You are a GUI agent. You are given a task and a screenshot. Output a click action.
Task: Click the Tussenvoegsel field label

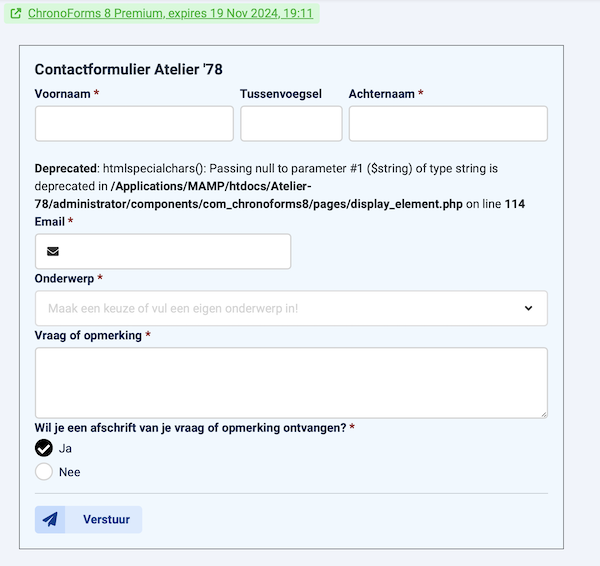click(x=281, y=94)
